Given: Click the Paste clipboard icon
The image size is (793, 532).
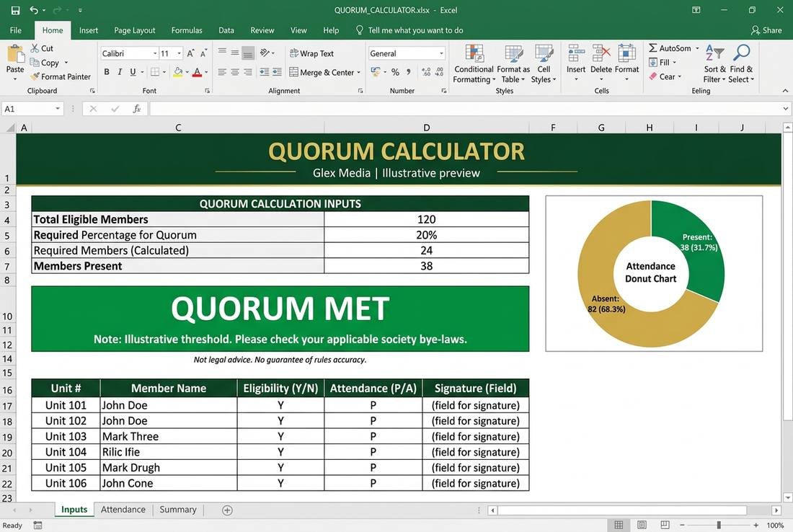Looking at the screenshot, I should pyautogui.click(x=15, y=53).
